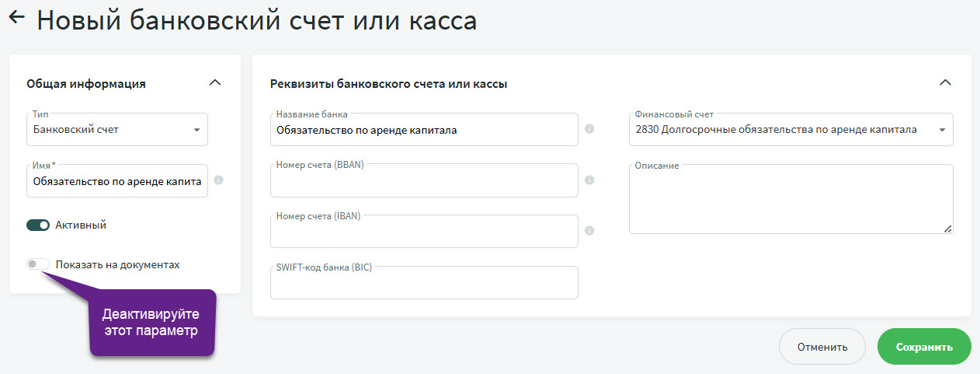Viewport: 980px width, 374px height.
Task: Focus the Номер счета (IBAN) field
Action: coord(424,232)
